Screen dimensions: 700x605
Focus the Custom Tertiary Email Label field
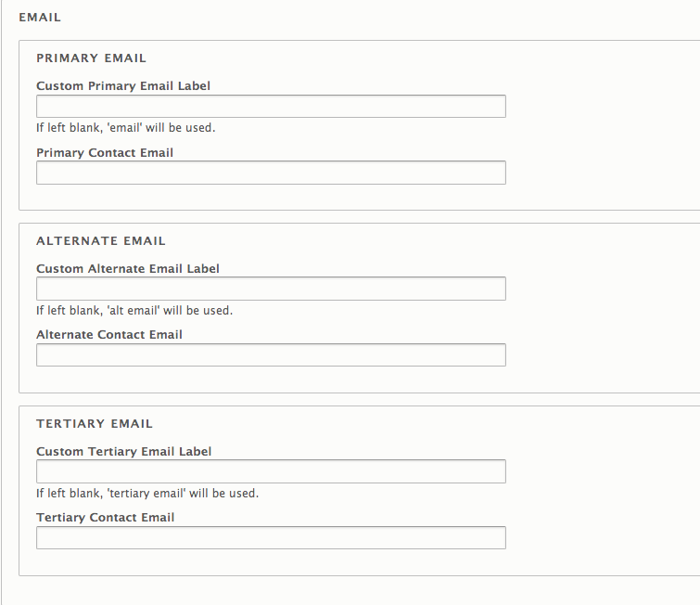(271, 471)
